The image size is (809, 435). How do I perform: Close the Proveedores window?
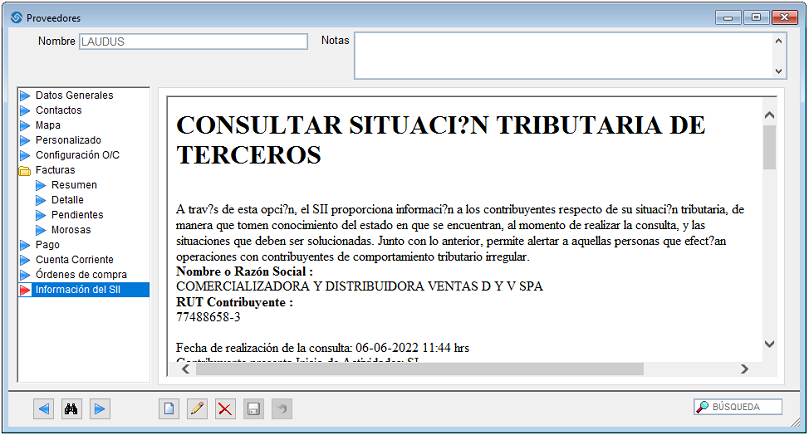[784, 18]
